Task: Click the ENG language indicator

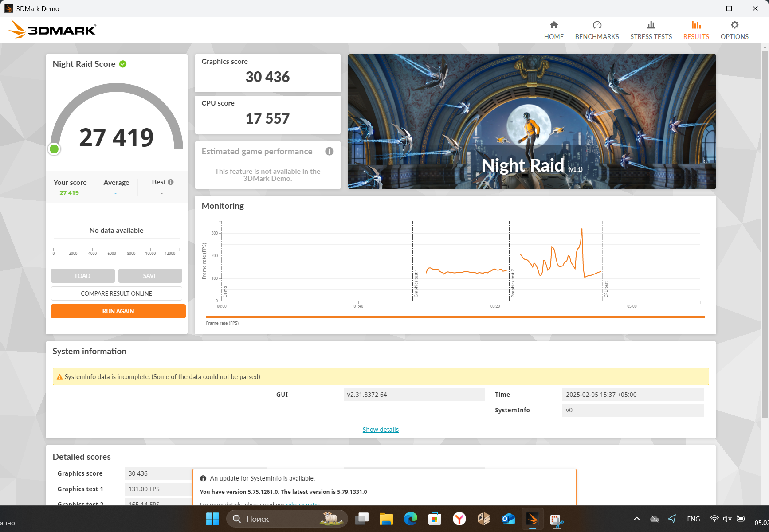Action: click(x=694, y=519)
